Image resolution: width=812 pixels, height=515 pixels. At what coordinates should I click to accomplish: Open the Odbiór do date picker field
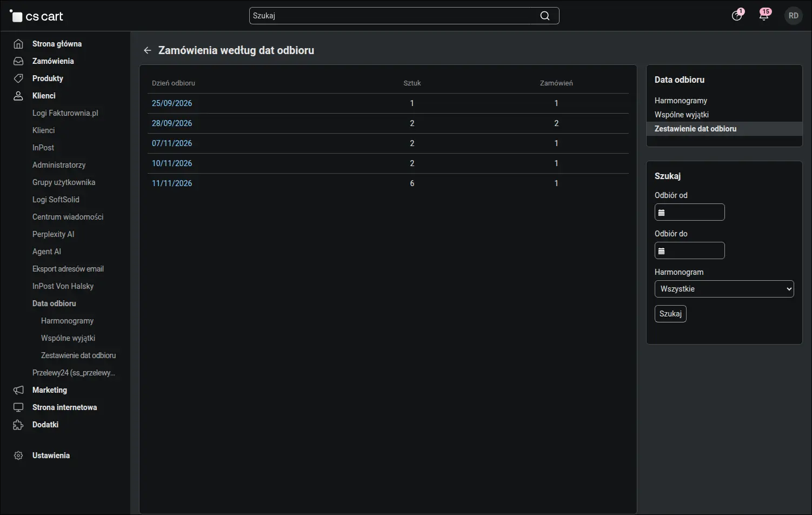tap(689, 250)
